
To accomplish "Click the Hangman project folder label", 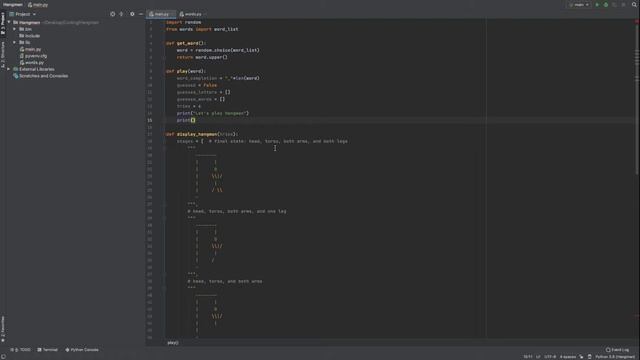I will (x=29, y=22).
